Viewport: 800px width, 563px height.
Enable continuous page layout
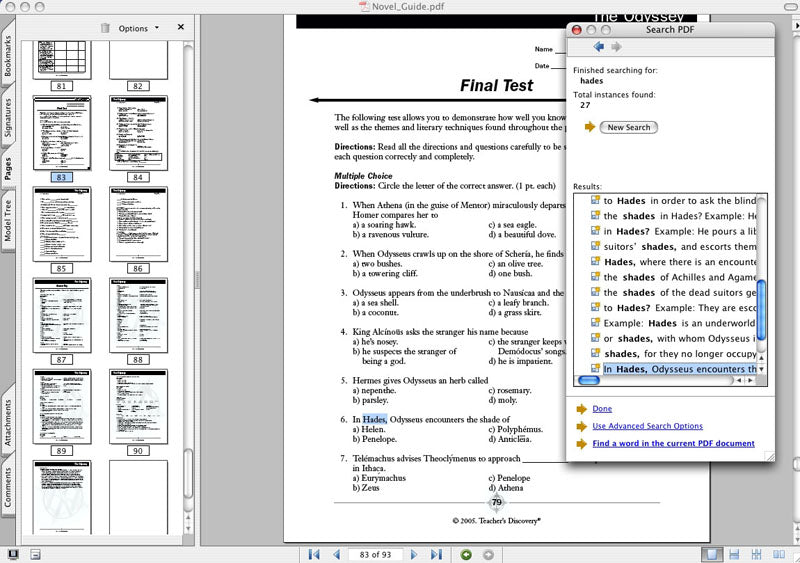[735, 554]
